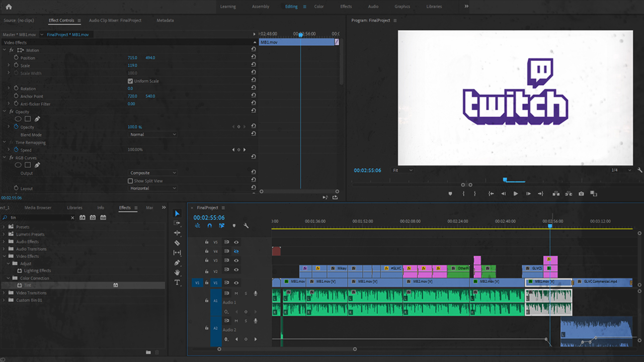Viewport: 644px width, 362px height.
Task: Click the Program Monitor settings wrench
Action: coord(640,170)
